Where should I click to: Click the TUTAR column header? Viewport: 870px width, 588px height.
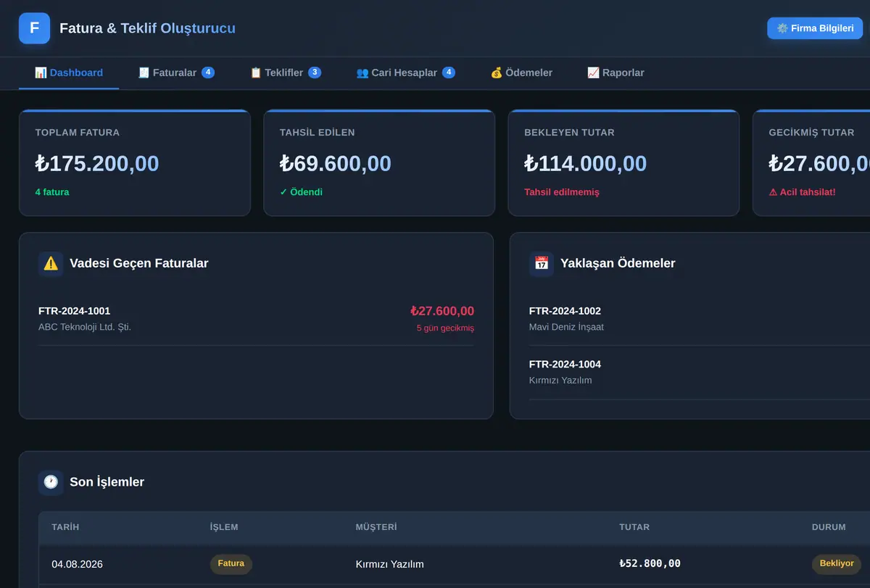pos(634,527)
